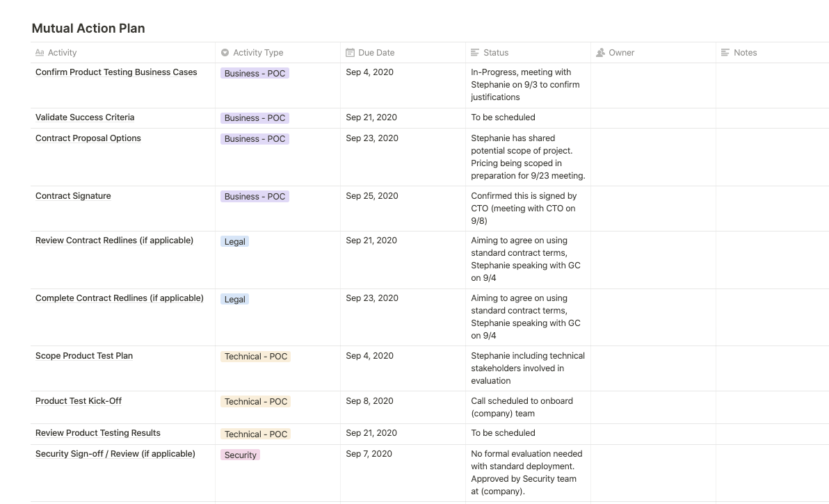Open the Owner column header options

[x=622, y=53]
